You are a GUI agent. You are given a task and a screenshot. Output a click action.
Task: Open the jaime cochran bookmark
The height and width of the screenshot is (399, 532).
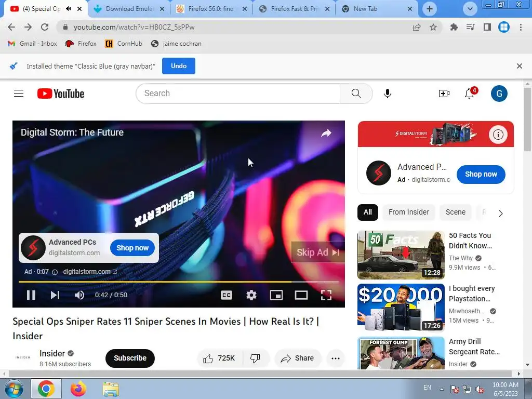coord(177,44)
